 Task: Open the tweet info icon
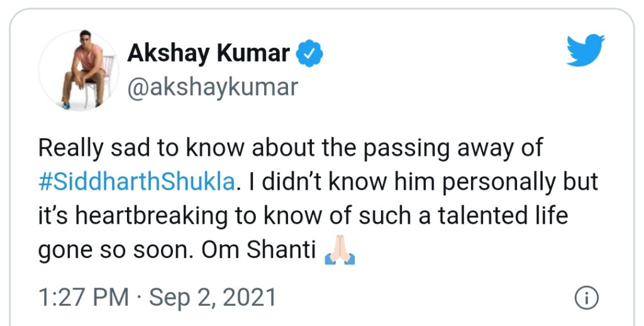(586, 298)
